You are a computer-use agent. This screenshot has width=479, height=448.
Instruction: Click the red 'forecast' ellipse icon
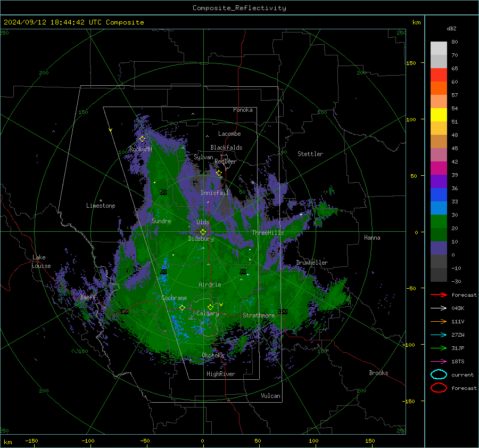[x=439, y=388]
